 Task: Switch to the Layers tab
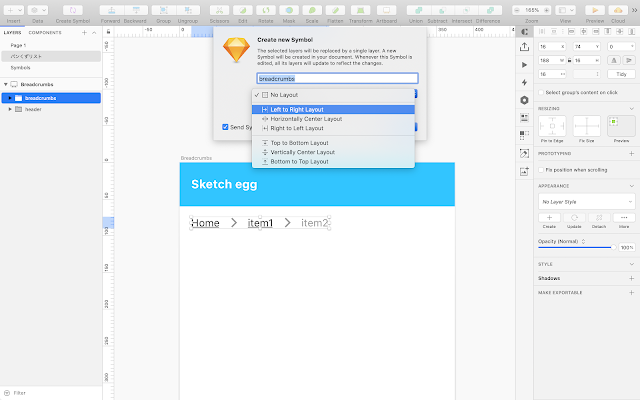pos(13,32)
